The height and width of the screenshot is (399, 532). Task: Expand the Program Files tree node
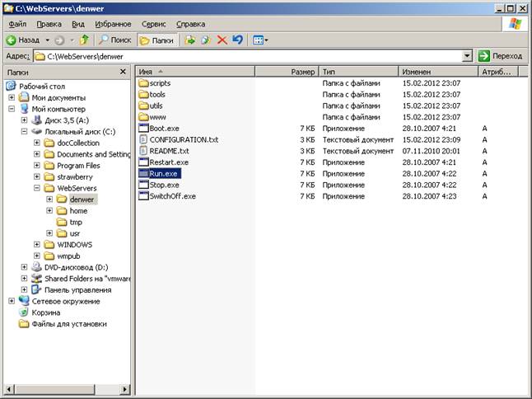point(36,166)
